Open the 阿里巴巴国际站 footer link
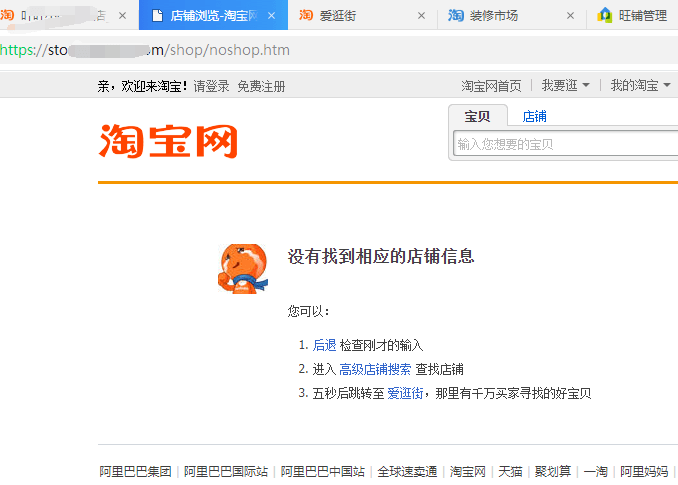 [x=226, y=471]
